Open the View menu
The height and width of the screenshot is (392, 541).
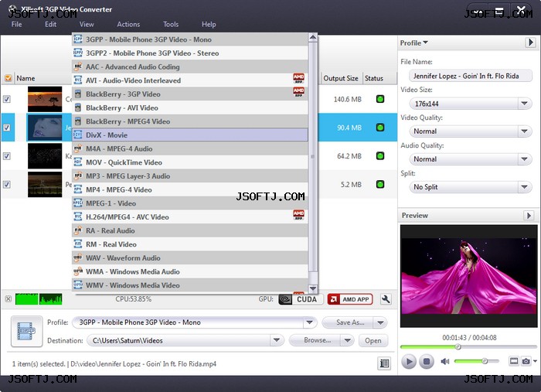click(x=87, y=24)
